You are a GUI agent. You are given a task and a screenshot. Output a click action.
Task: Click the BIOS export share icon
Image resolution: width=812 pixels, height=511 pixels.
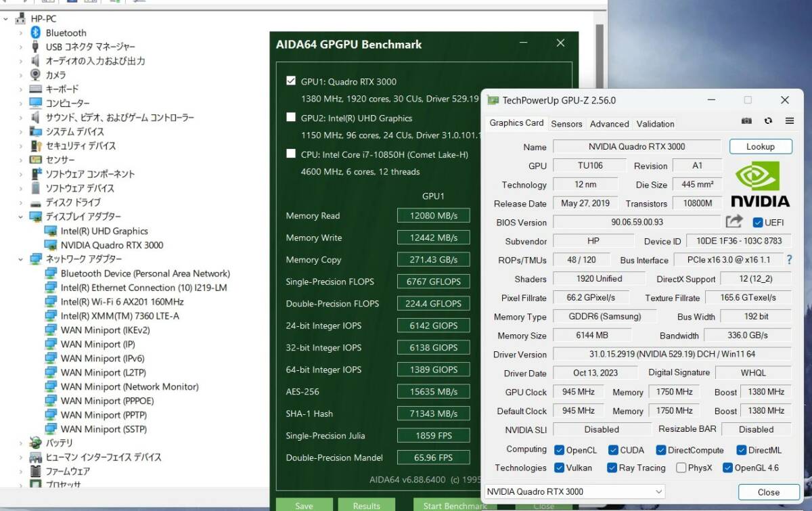734,221
